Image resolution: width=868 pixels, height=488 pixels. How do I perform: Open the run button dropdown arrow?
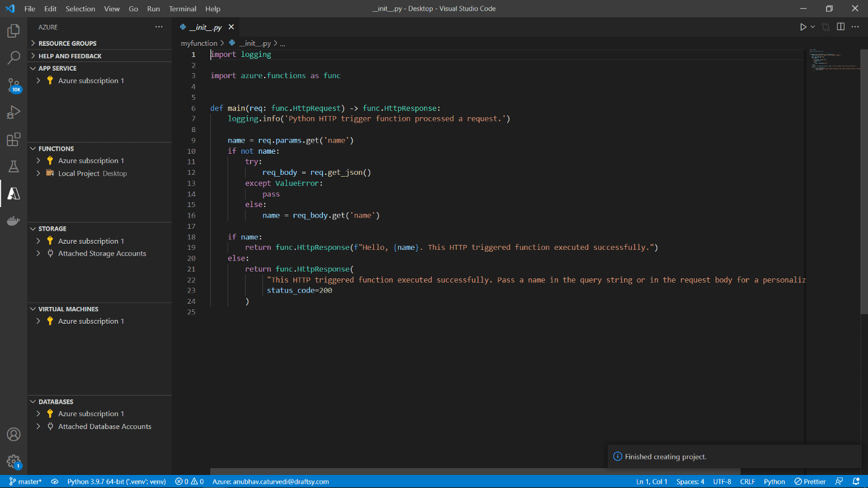click(x=813, y=27)
